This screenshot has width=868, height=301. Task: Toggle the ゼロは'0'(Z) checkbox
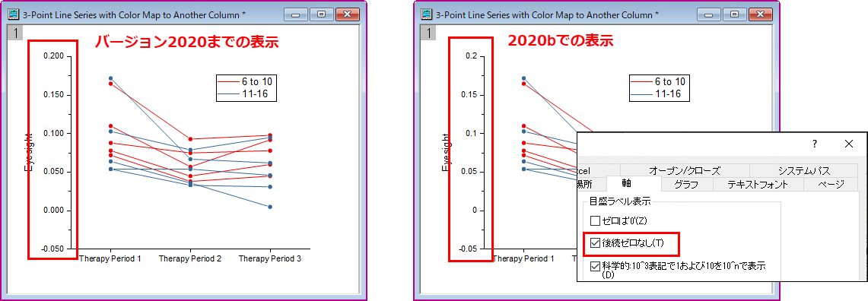click(x=595, y=220)
